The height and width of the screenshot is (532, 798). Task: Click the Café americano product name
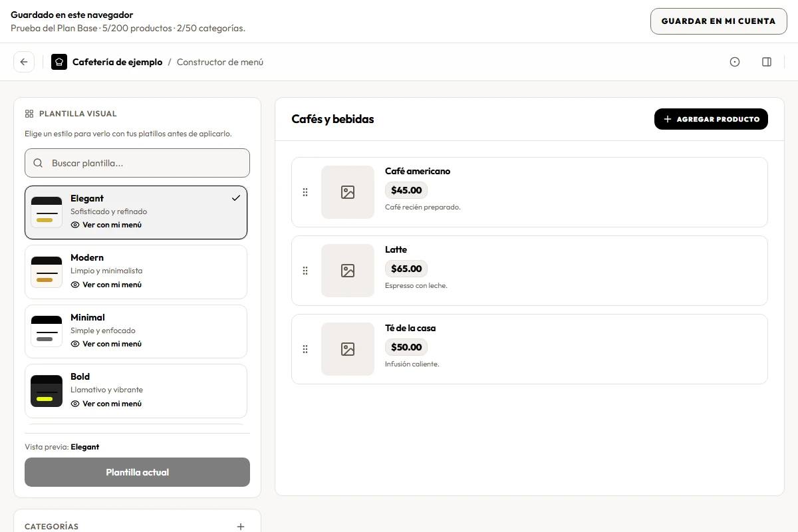[x=418, y=171]
